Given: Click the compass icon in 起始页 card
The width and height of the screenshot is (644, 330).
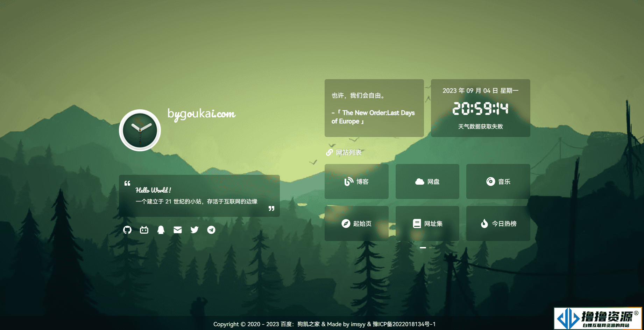Looking at the screenshot, I should (x=346, y=224).
